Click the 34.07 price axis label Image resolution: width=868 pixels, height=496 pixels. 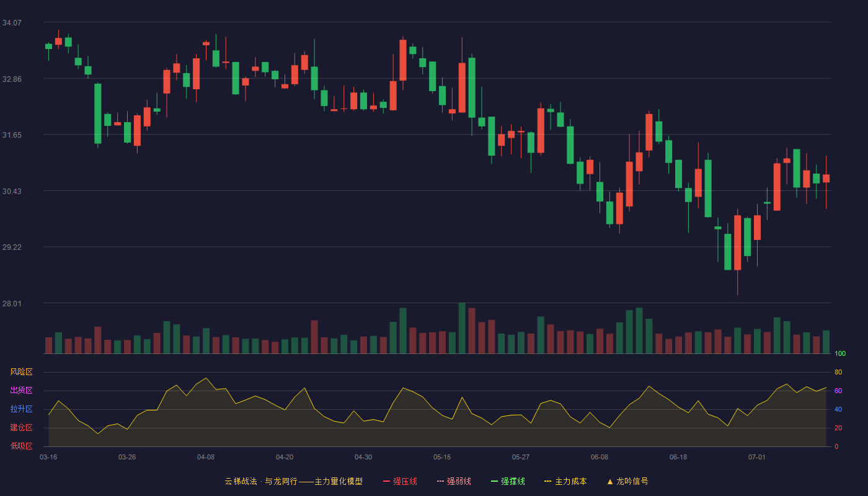(12, 22)
